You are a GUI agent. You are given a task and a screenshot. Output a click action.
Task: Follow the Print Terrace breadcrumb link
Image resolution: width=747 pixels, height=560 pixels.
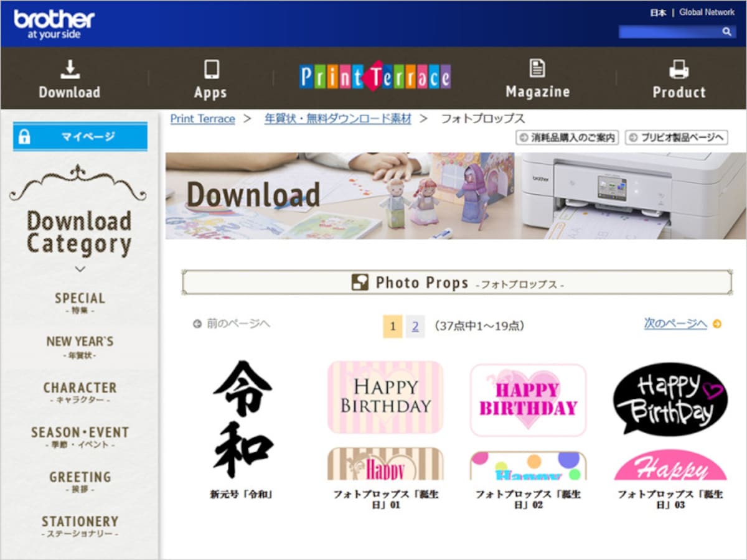pos(203,118)
